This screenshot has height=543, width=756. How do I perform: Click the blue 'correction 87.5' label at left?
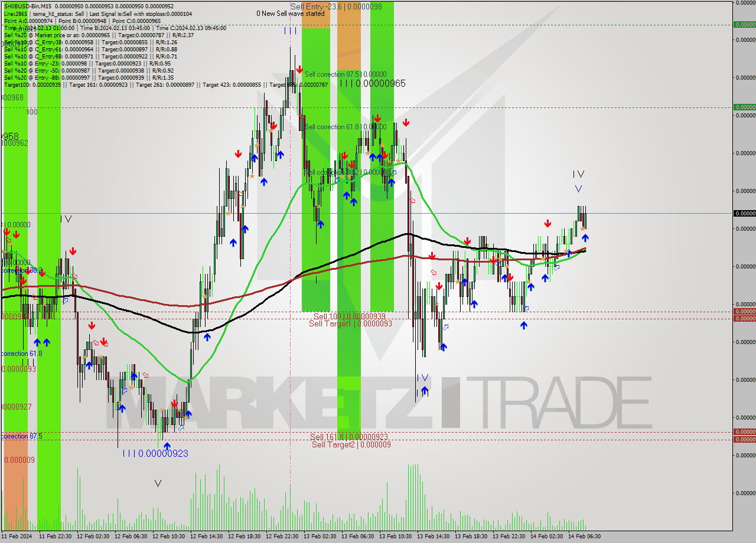click(21, 436)
